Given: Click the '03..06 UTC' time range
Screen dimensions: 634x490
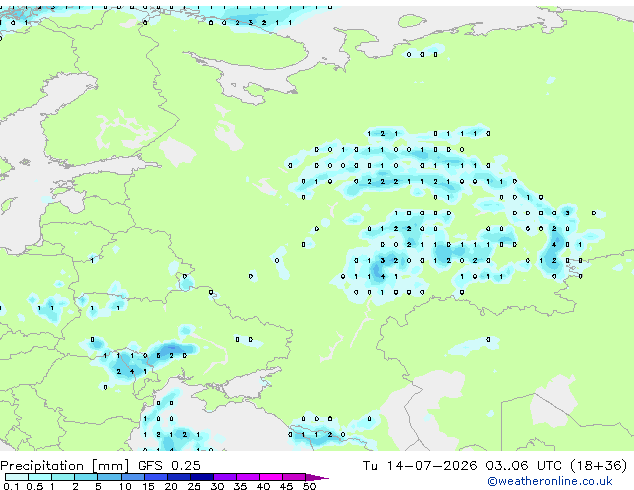Looking at the screenshot, I should click(x=523, y=466).
